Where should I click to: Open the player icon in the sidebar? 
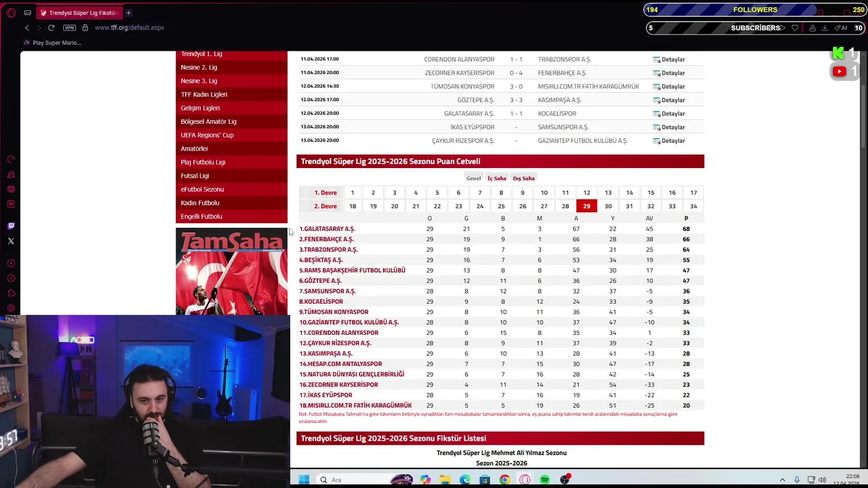11,264
